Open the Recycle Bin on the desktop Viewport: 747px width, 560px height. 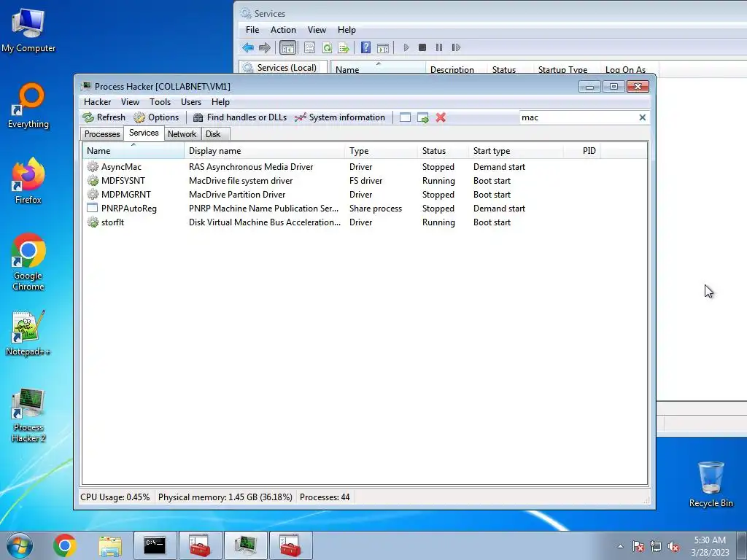coord(711,484)
